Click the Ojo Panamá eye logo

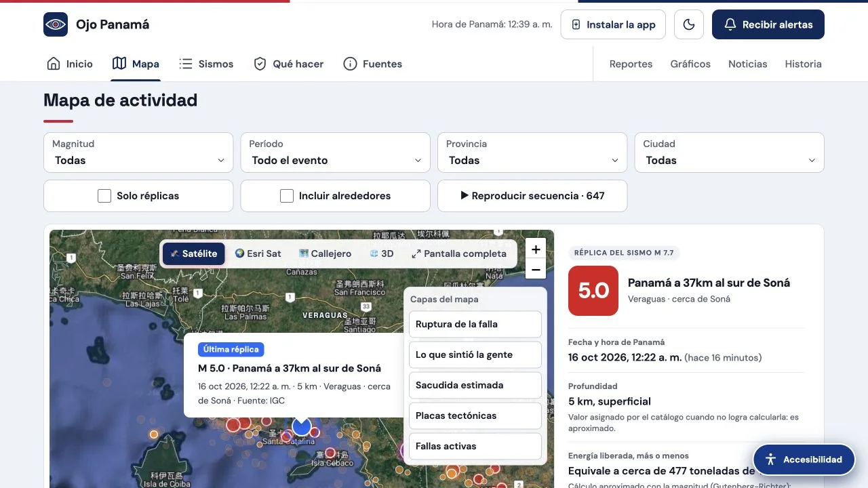pos(56,24)
